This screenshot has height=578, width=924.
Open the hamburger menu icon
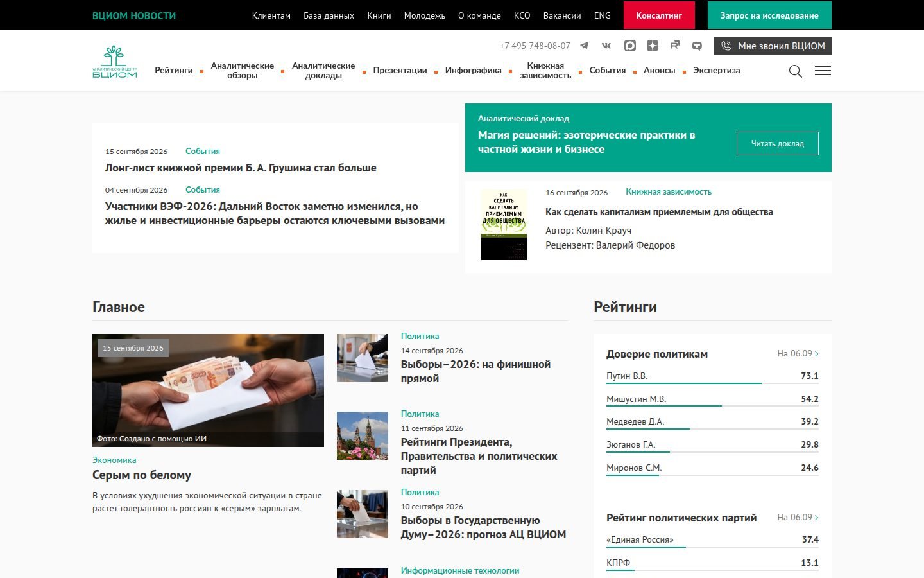[x=823, y=71]
